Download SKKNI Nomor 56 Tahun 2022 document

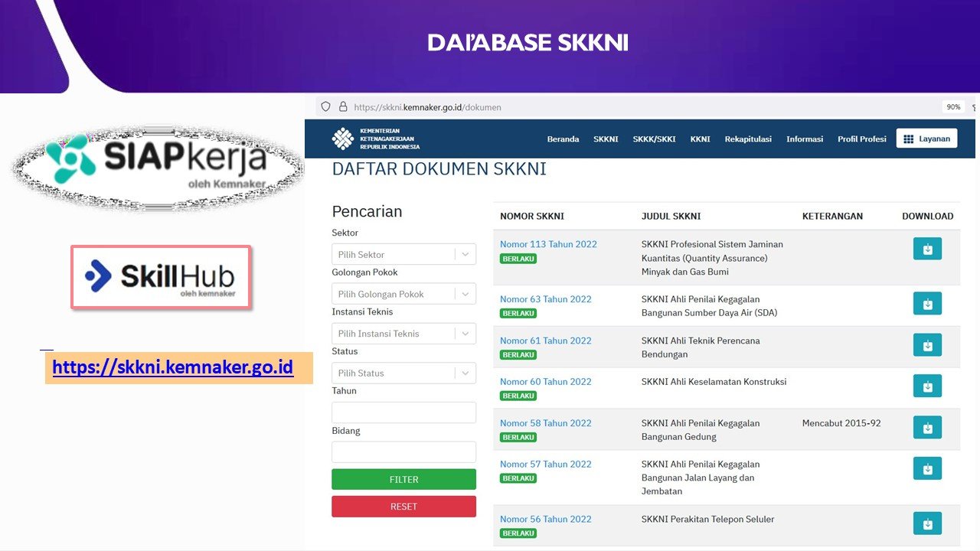click(927, 523)
